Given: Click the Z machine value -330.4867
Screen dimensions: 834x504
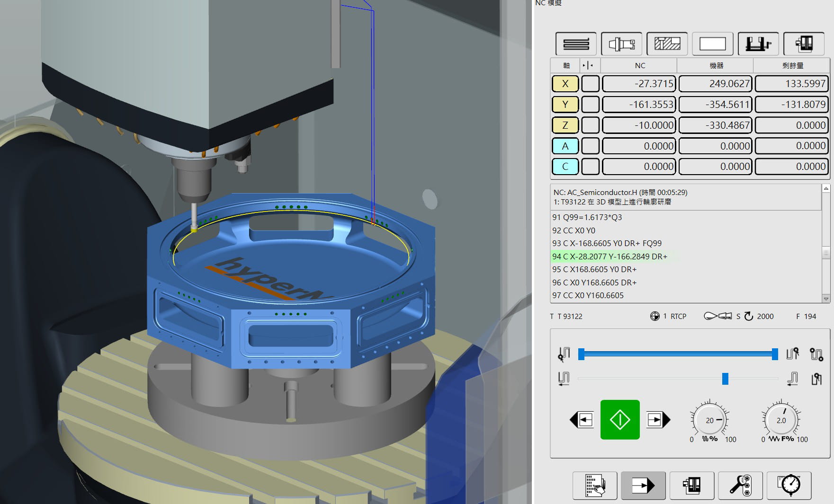Looking at the screenshot, I should pyautogui.click(x=716, y=125).
